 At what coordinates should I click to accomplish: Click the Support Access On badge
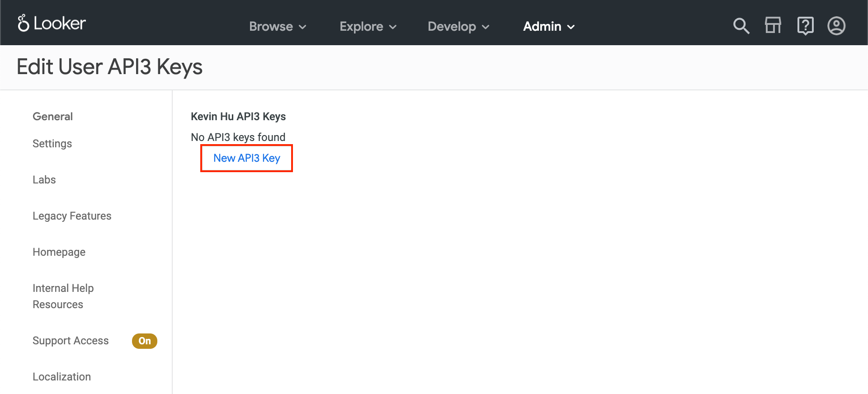(x=145, y=341)
